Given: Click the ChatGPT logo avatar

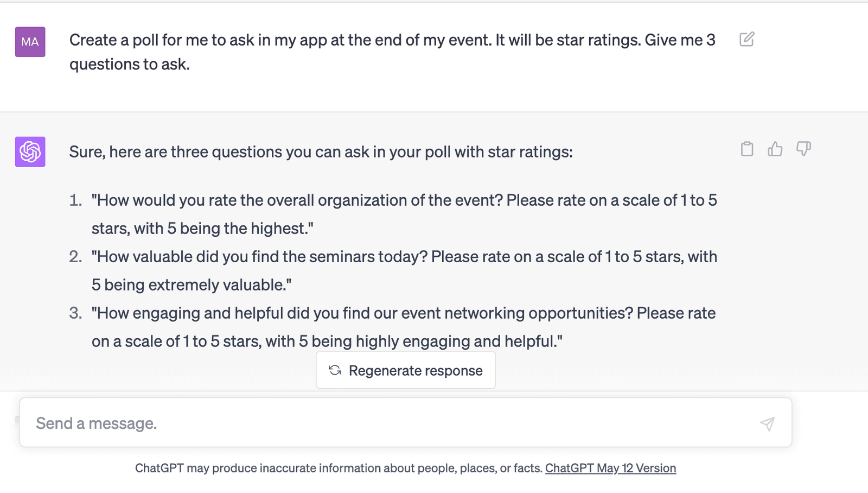Looking at the screenshot, I should [x=30, y=151].
